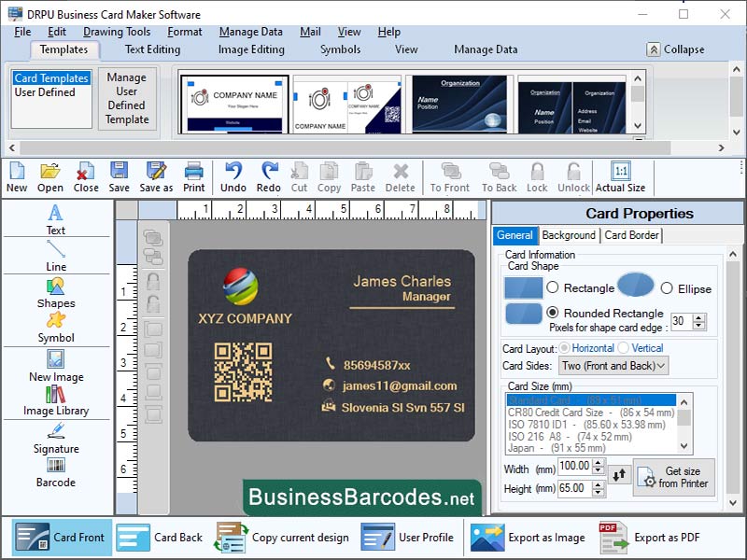Undo the last action
This screenshot has width=747, height=560.
coord(233,175)
